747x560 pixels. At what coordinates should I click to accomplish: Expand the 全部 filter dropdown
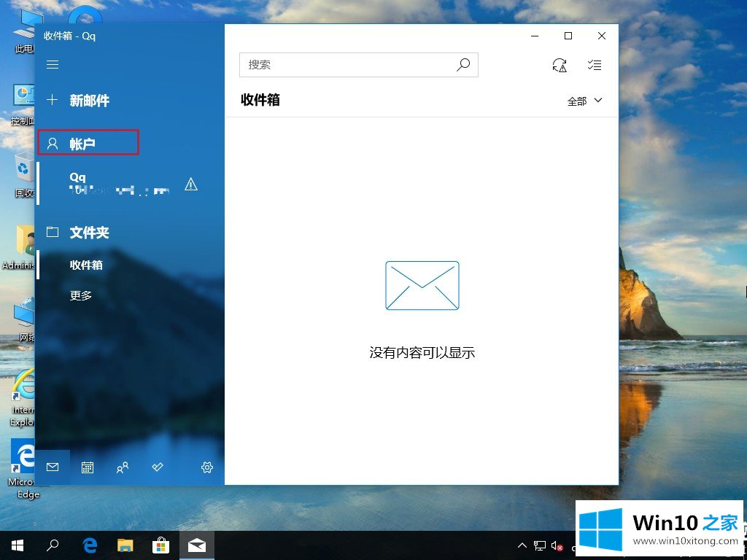click(x=585, y=101)
